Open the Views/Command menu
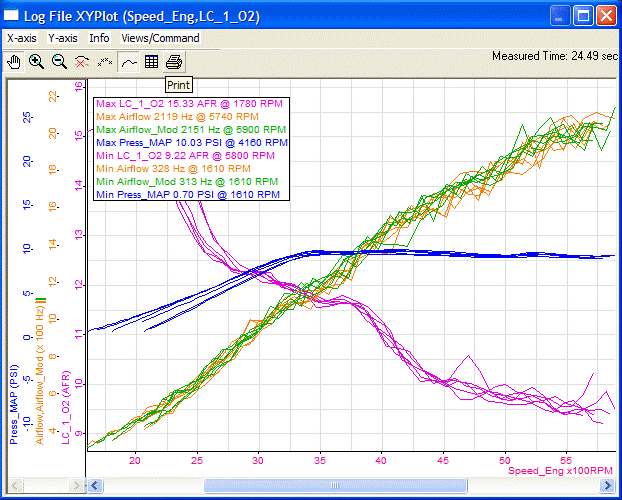622x500 pixels. click(x=160, y=38)
